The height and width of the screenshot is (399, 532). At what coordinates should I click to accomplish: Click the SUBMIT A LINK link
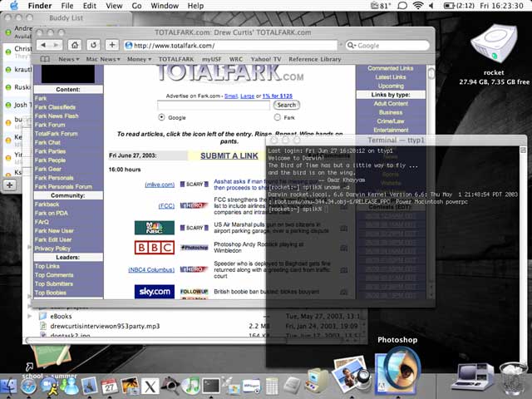229,155
